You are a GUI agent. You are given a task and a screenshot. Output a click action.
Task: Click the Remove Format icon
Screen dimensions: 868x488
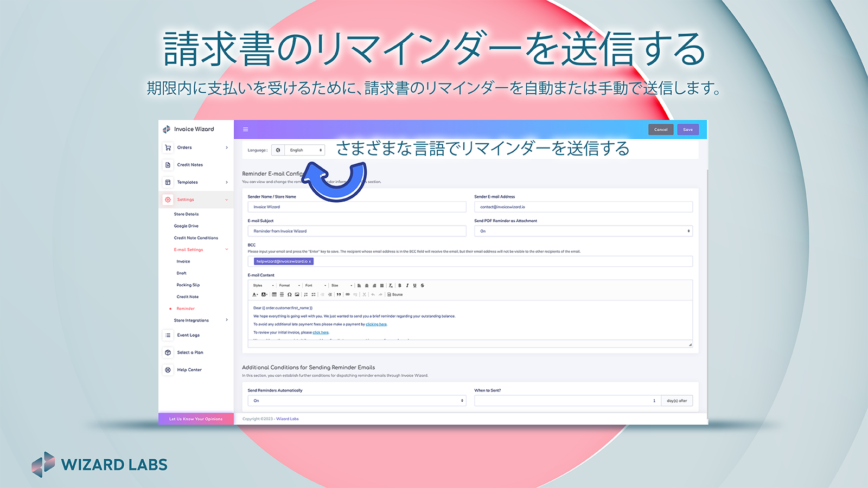(x=391, y=285)
